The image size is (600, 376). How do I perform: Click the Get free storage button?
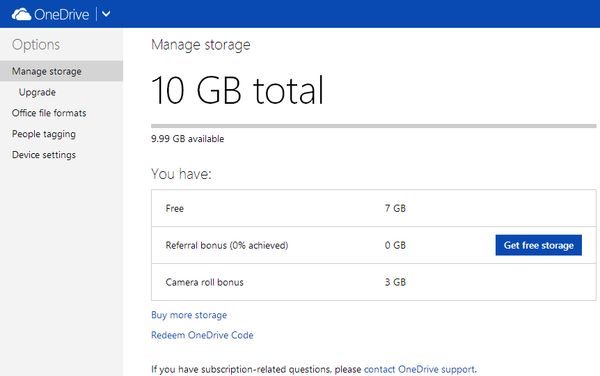538,245
